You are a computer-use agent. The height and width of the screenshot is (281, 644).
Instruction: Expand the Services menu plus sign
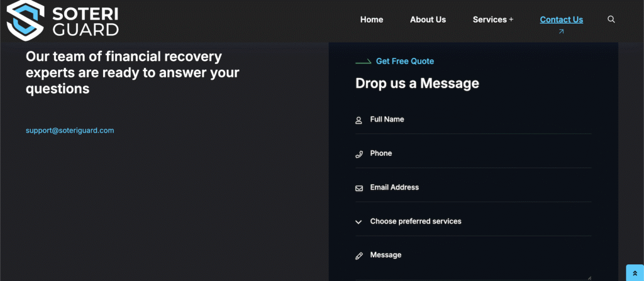511,19
